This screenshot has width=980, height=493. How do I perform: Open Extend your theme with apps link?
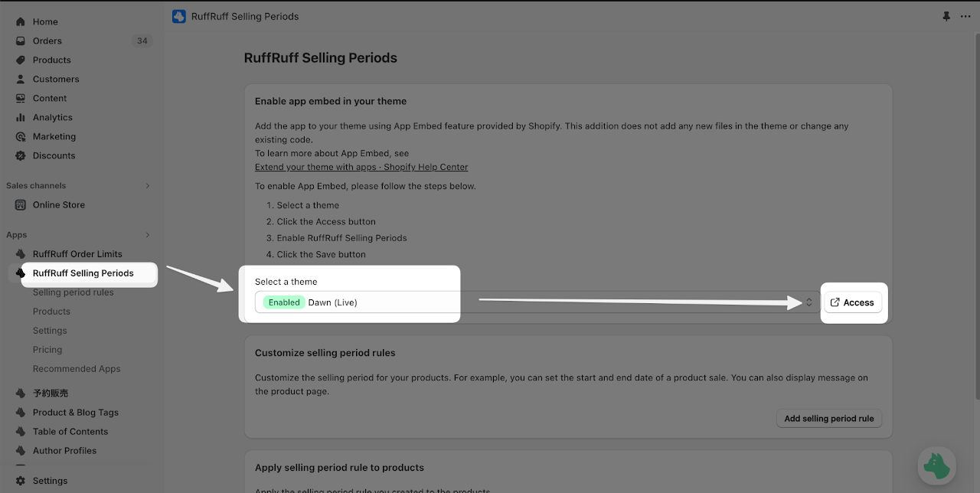point(361,167)
